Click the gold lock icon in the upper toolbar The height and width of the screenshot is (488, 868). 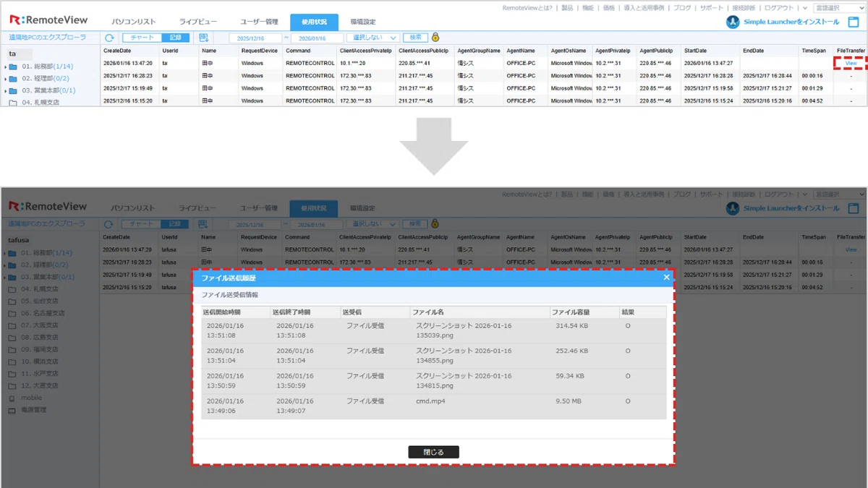point(435,38)
